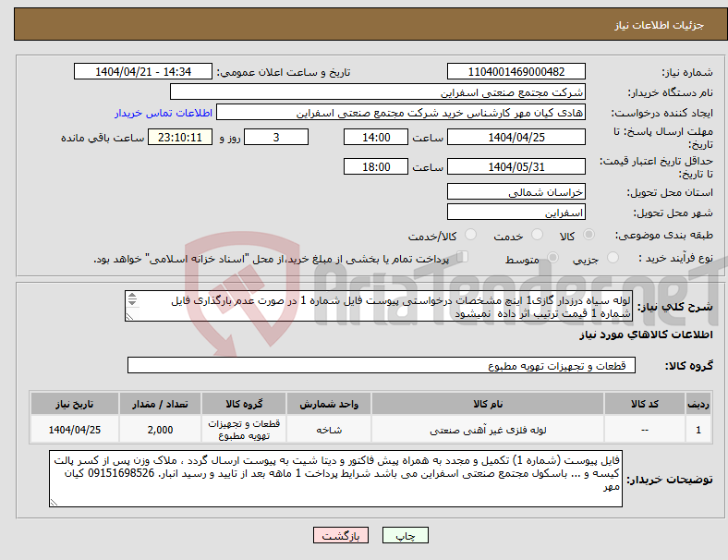
Task: Click the remaining time field 23:10:11
Action: click(x=180, y=138)
